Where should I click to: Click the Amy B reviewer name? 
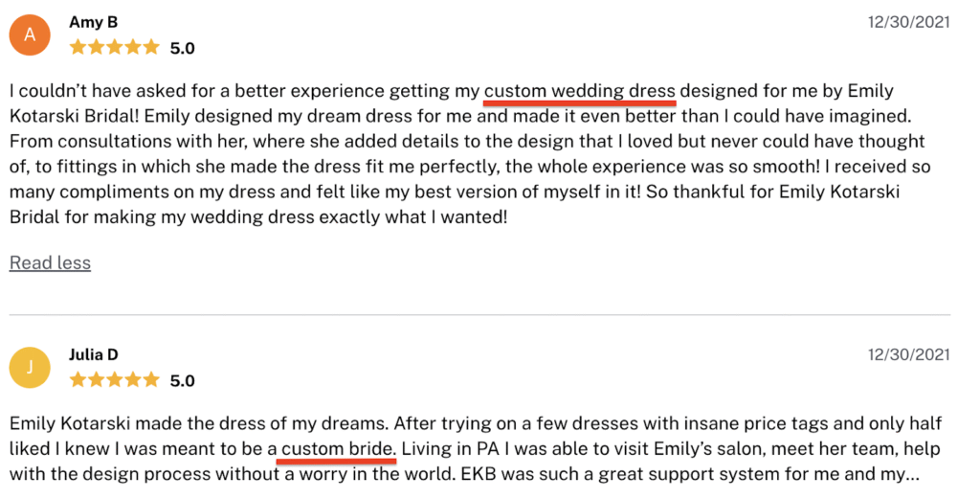(93, 23)
